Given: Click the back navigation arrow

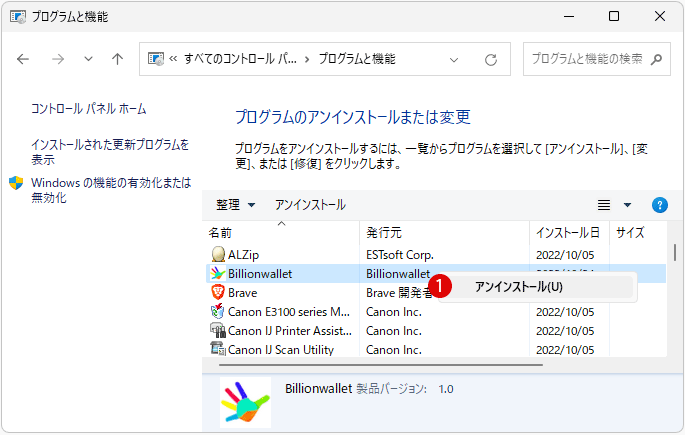Looking at the screenshot, I should click(23, 59).
